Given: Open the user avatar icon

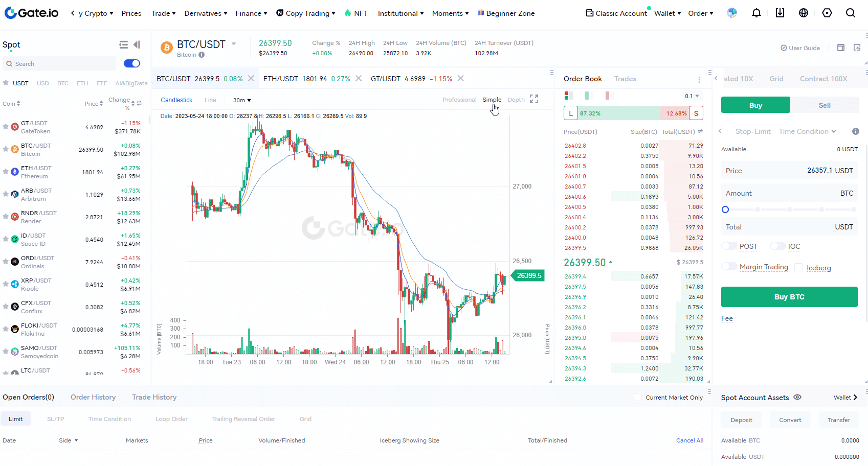Looking at the screenshot, I should click(x=732, y=13).
